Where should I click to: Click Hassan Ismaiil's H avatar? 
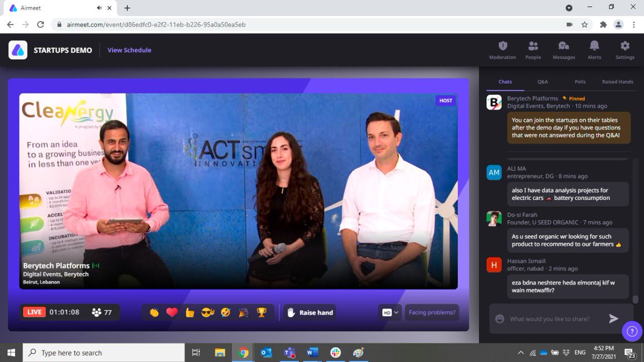494,264
